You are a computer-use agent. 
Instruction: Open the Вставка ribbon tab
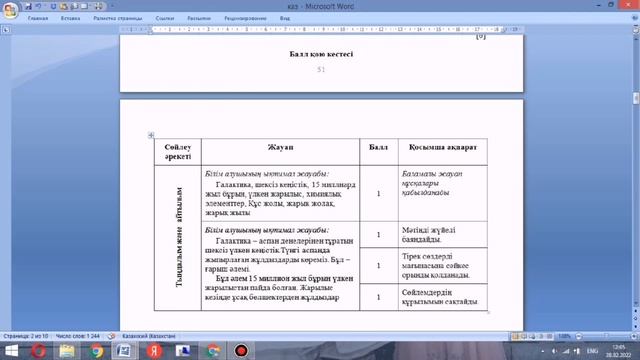point(70,18)
